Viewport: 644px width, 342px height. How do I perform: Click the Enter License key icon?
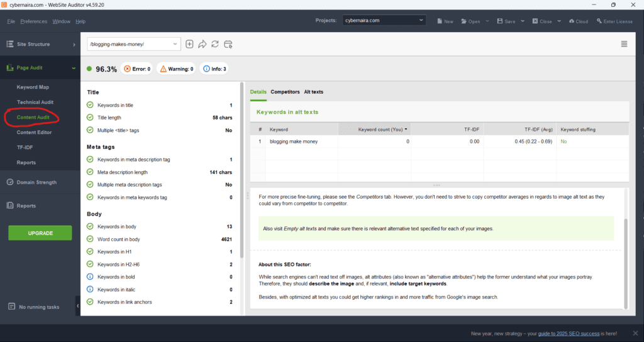599,21
